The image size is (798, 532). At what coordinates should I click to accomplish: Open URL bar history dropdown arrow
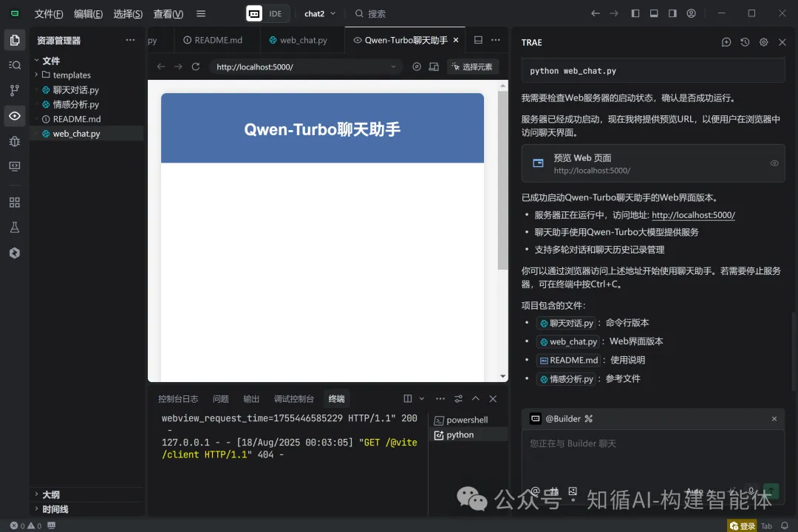[393, 66]
